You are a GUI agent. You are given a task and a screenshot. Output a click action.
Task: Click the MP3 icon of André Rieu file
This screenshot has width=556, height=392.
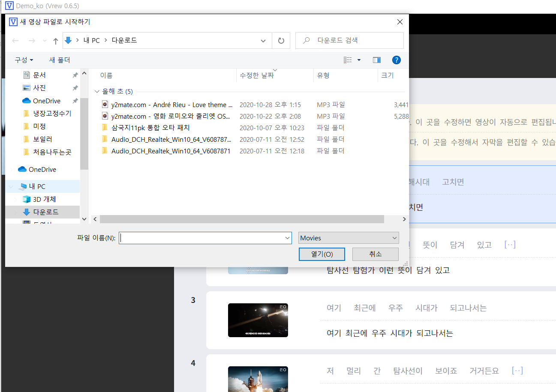click(105, 105)
